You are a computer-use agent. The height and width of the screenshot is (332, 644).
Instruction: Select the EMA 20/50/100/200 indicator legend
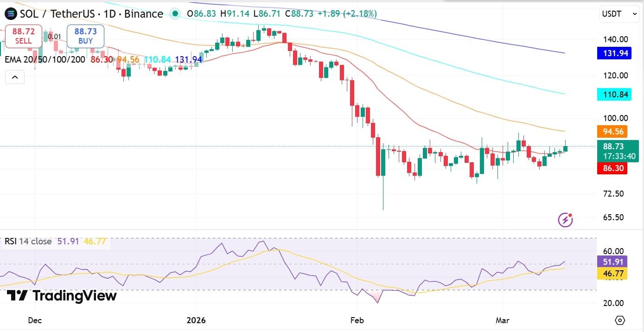(x=45, y=59)
